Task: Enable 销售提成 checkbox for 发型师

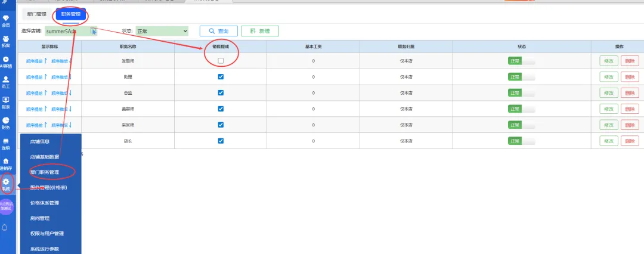Action: pos(221,61)
